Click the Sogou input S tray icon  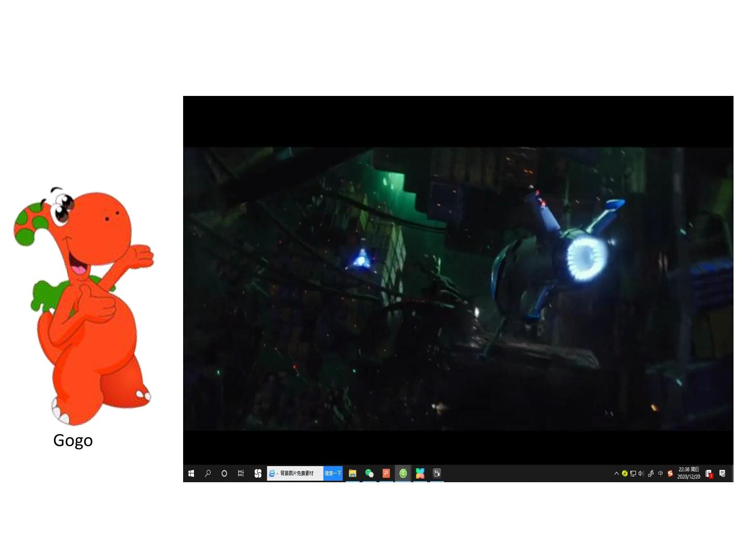click(x=670, y=473)
